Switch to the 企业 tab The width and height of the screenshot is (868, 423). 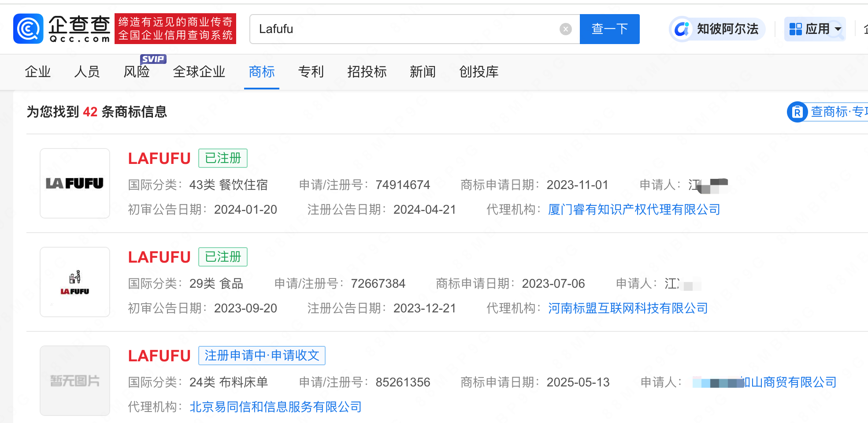point(38,71)
